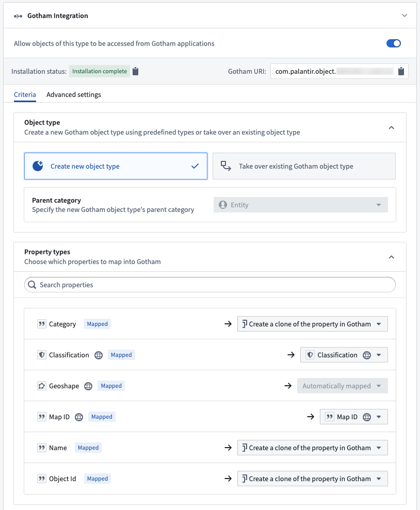
Task: Open Object Id property mapping dropdown
Action: pos(313,479)
